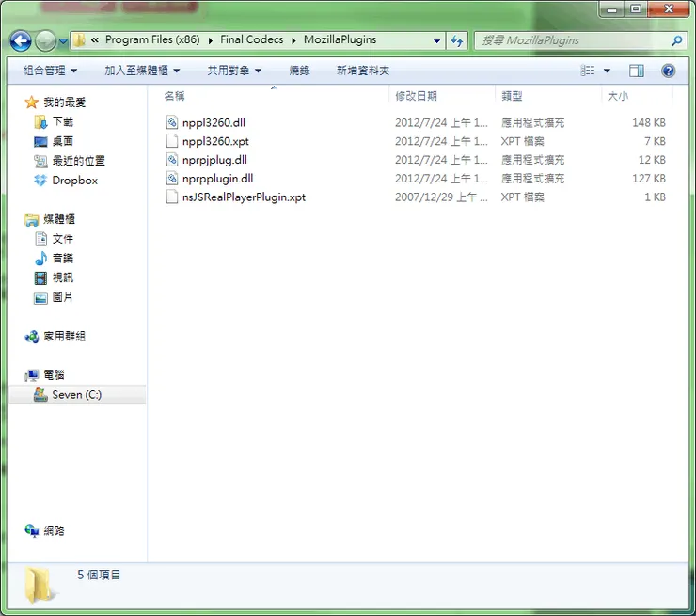Click the Forward navigation arrow button
The image size is (696, 616).
(45, 41)
